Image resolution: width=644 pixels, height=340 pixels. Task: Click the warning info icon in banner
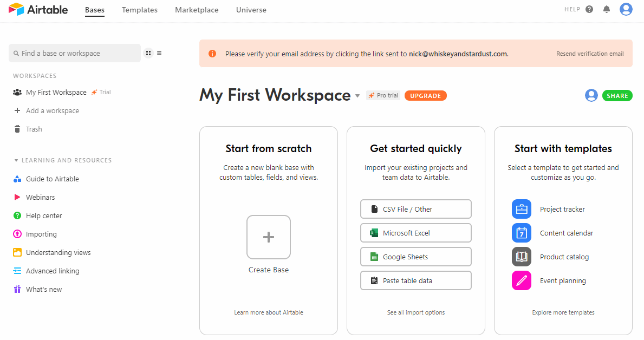click(212, 54)
